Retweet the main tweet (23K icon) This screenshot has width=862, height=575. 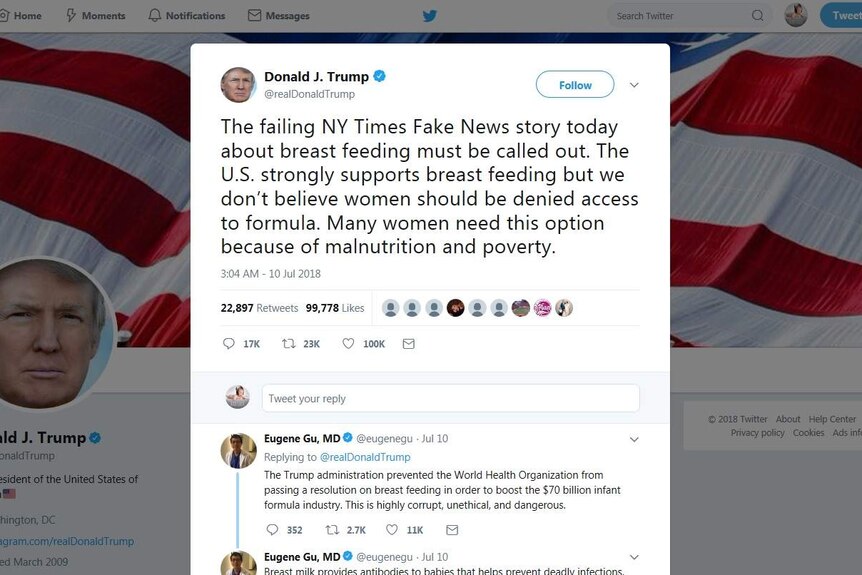[289, 344]
